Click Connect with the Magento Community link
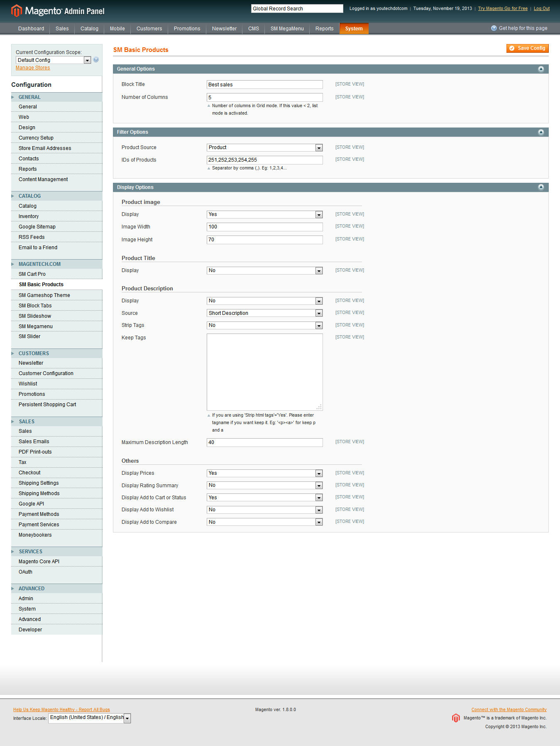This screenshot has height=746, width=560. click(x=509, y=709)
